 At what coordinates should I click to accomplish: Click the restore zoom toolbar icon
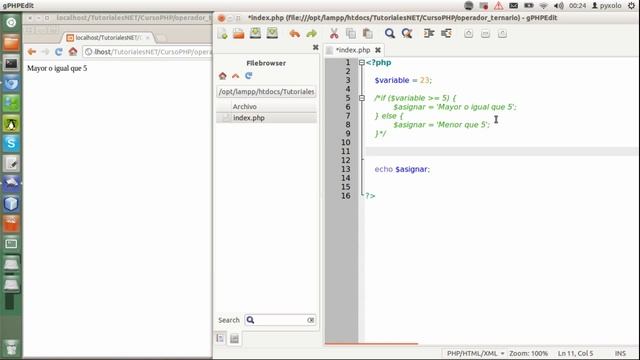coord(502,34)
